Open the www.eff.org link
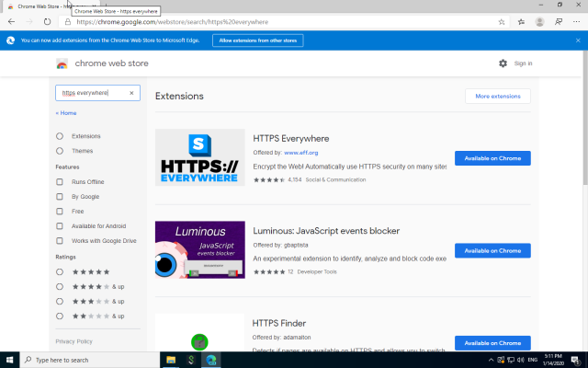The height and width of the screenshot is (368, 588). click(x=300, y=153)
